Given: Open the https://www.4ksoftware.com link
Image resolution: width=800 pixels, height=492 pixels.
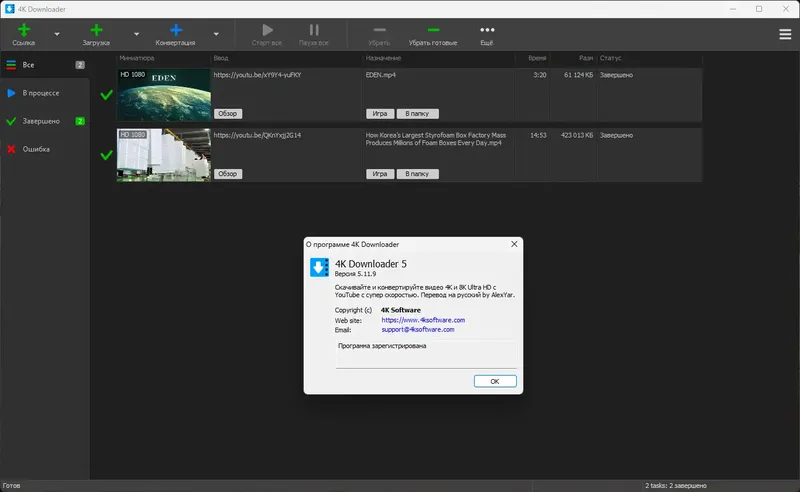Looking at the screenshot, I should pyautogui.click(x=423, y=320).
